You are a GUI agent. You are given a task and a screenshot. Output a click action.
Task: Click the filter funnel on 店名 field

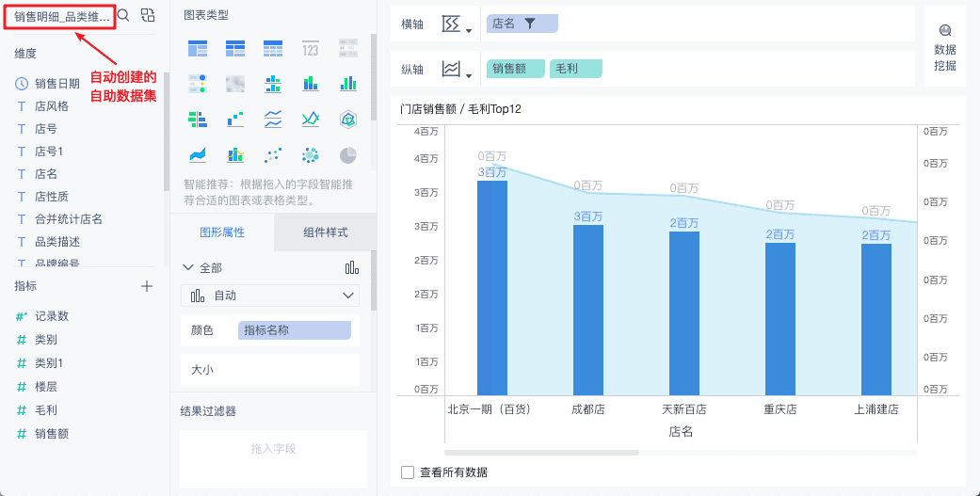[x=530, y=24]
